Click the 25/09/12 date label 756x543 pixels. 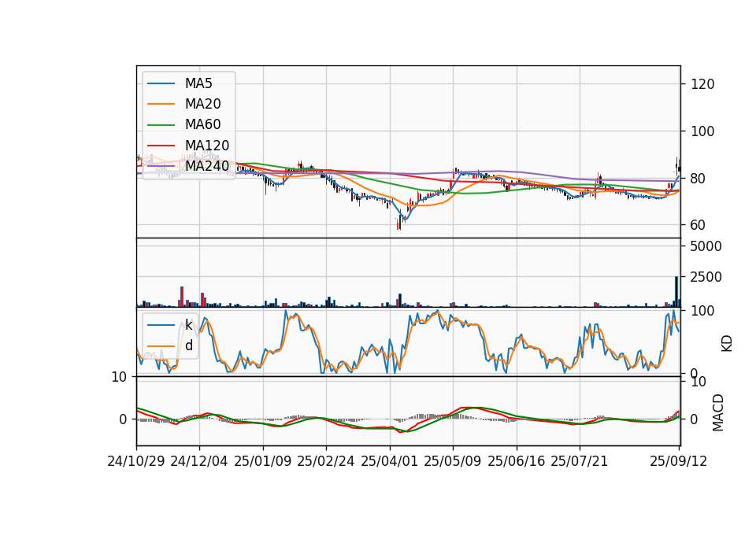tap(678, 461)
